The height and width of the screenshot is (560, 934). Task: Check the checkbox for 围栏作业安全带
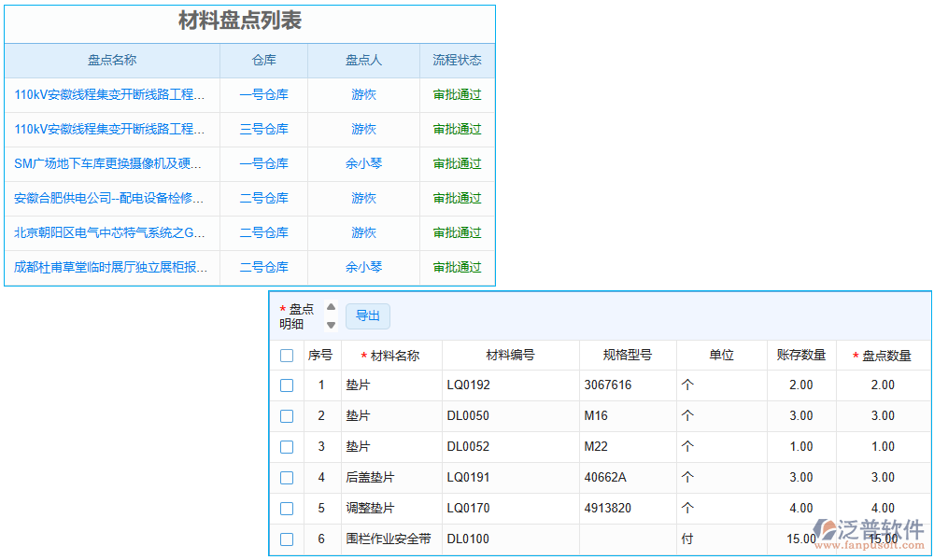click(287, 539)
